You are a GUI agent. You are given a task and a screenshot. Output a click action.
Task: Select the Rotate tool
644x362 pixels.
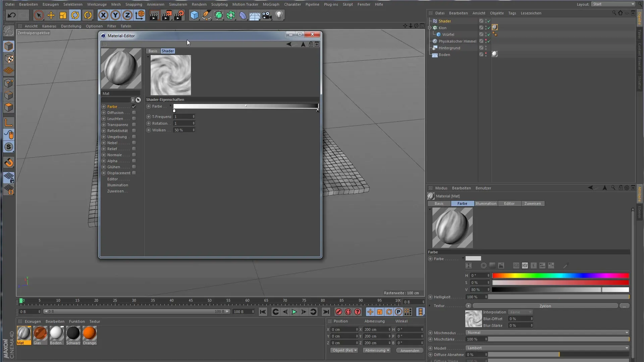click(75, 15)
